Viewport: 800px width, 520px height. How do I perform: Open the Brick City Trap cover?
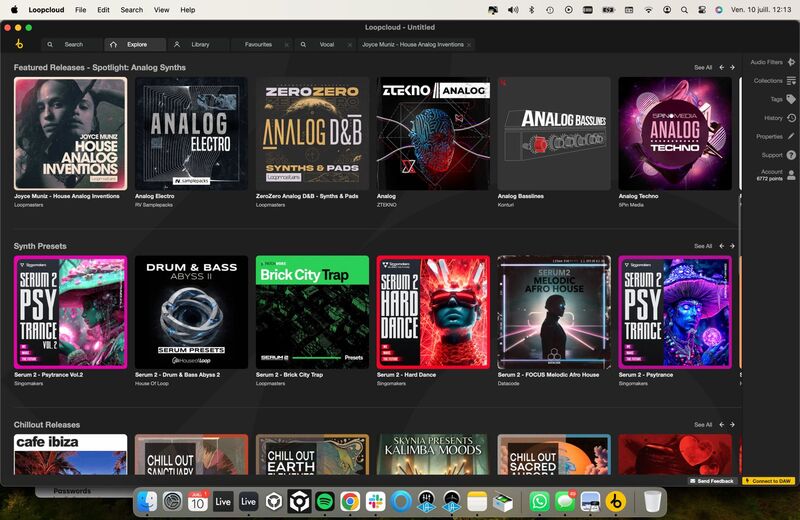[x=312, y=312]
